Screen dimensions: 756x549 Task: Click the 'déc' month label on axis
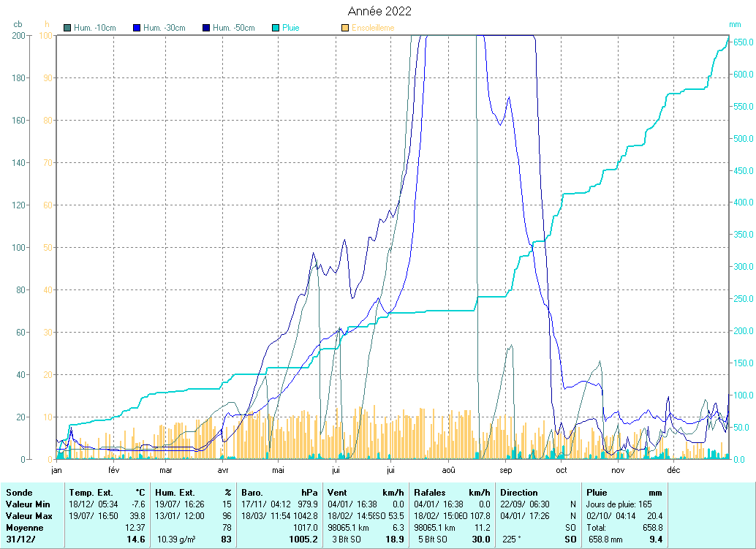673,470
